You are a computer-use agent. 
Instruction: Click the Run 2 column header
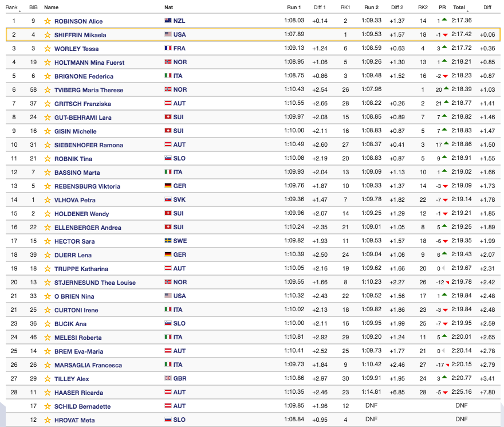tap(372, 7)
